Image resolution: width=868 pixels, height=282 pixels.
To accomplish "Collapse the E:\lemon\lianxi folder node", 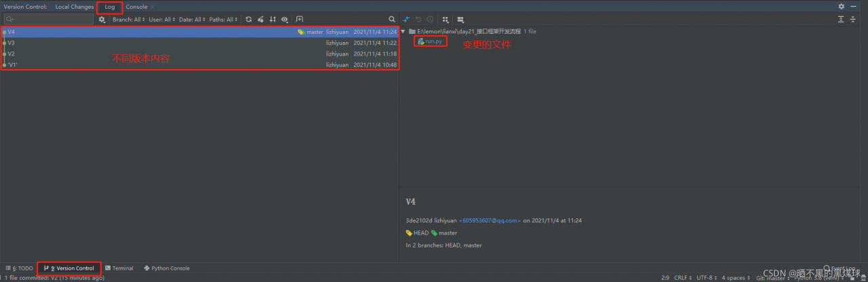I will point(403,32).
